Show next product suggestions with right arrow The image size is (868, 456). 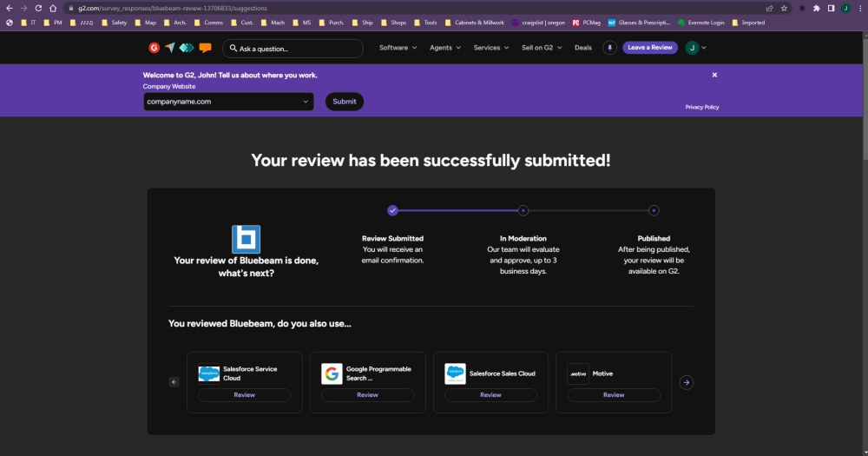(687, 382)
